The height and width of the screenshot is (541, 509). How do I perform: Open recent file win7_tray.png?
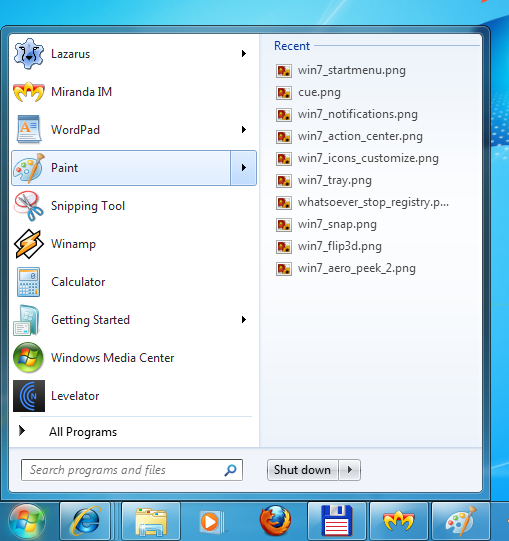335,180
